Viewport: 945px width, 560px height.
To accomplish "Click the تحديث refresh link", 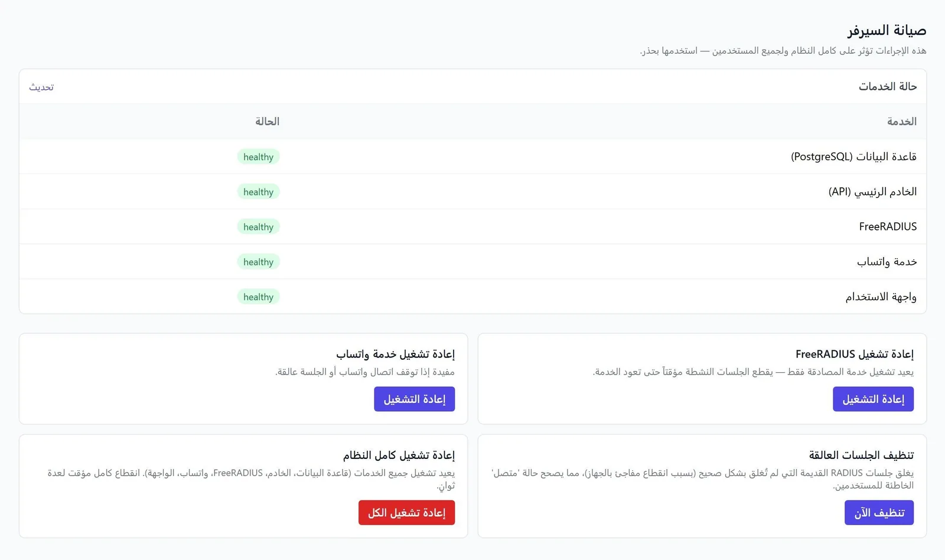I will [41, 87].
